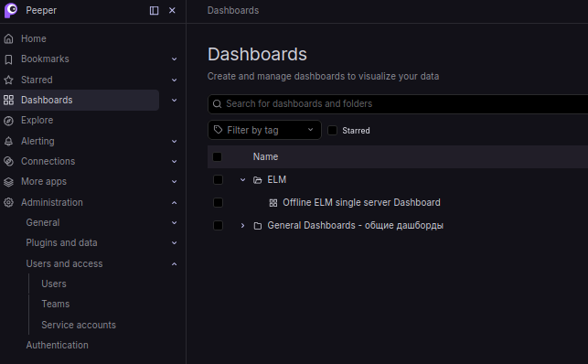This screenshot has width=588, height=364.
Task: Open Users and access menu item
Action: (64, 264)
